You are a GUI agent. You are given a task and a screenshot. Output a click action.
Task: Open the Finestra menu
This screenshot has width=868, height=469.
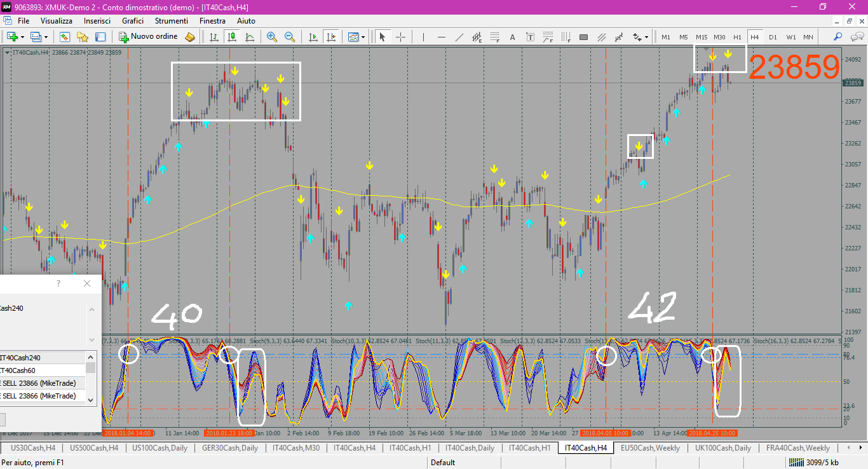click(212, 21)
